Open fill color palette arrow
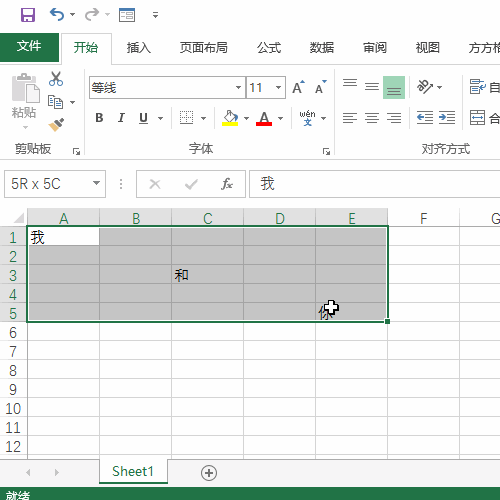This screenshot has height=500, width=500. (x=246, y=118)
